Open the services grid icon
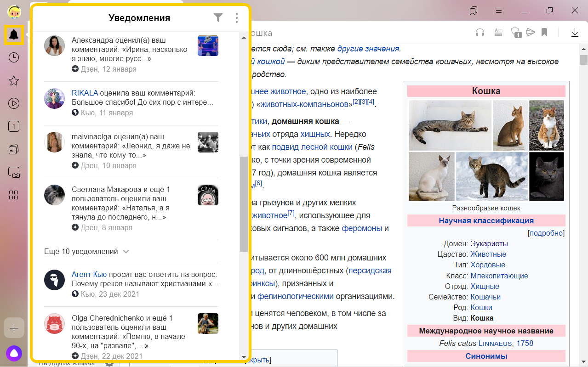Screen dimensions: 588x367 [x=14, y=195]
